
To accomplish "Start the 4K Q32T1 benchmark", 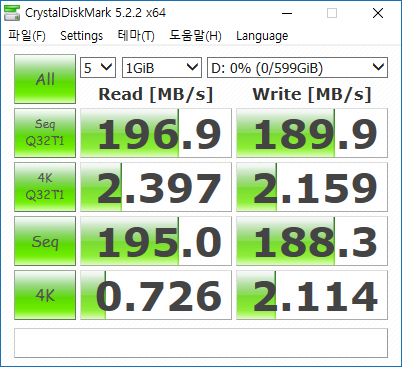I will pyautogui.click(x=45, y=187).
